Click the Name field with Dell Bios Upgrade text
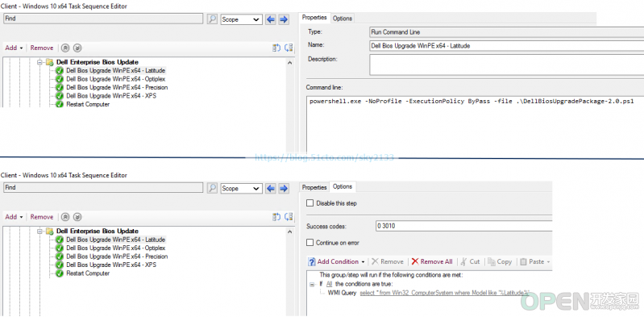 pos(507,46)
